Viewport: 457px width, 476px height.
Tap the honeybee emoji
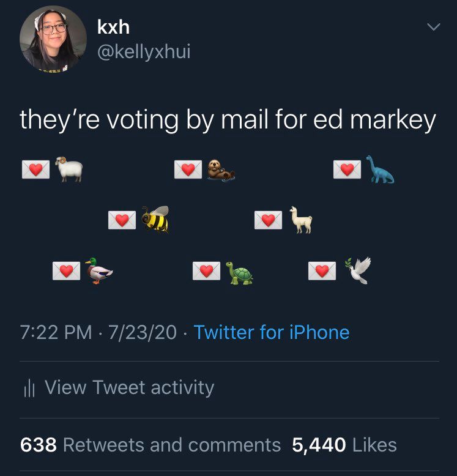tap(155, 220)
